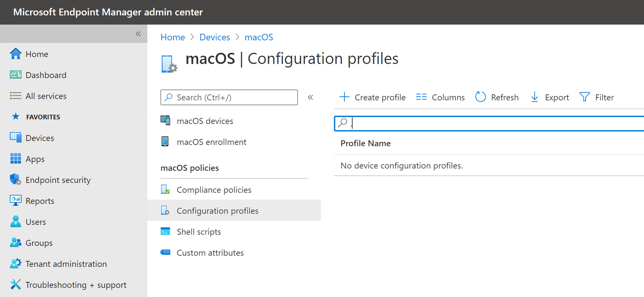Open the Configuration profiles menu item
Image resolution: width=644 pixels, height=297 pixels.
tap(234, 210)
